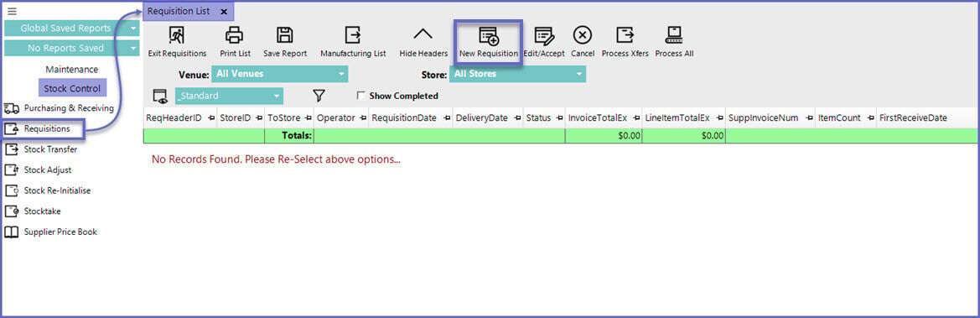Viewport: 980px width, 318px height.
Task: Toggle the hamburger menu in sidebar
Action: 12,11
